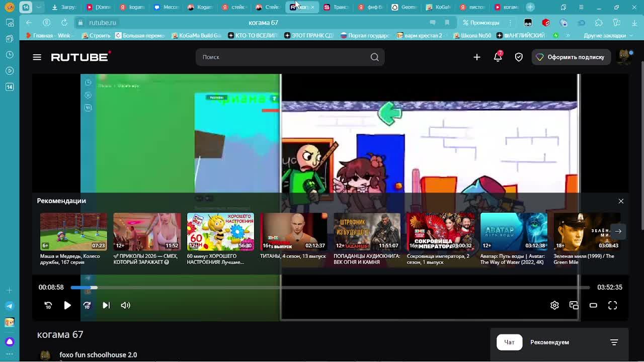644x362 pixels.
Task: Open browser downloads arrow icon
Action: [634, 23]
